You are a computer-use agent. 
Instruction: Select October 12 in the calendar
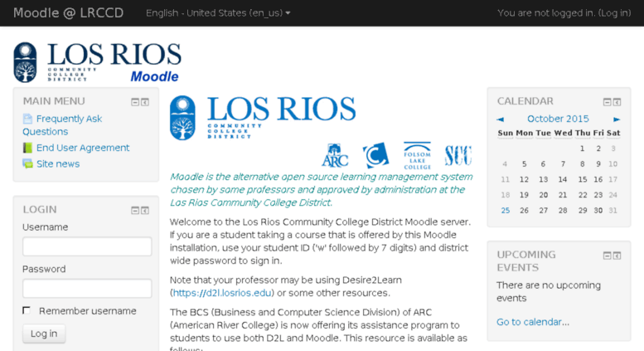pos(524,179)
